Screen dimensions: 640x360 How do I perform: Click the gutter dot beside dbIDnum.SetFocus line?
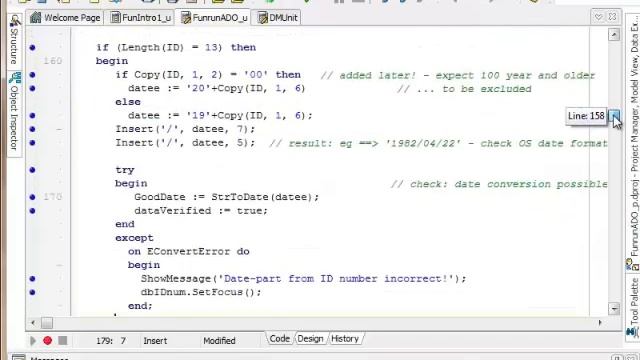(x=33, y=292)
